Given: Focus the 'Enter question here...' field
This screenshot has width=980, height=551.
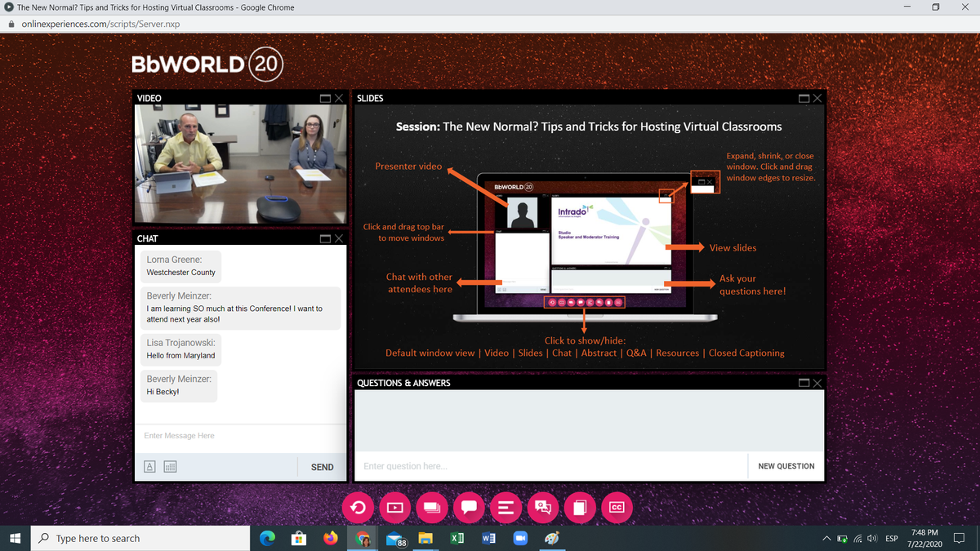Looking at the screenshot, I should [551, 466].
